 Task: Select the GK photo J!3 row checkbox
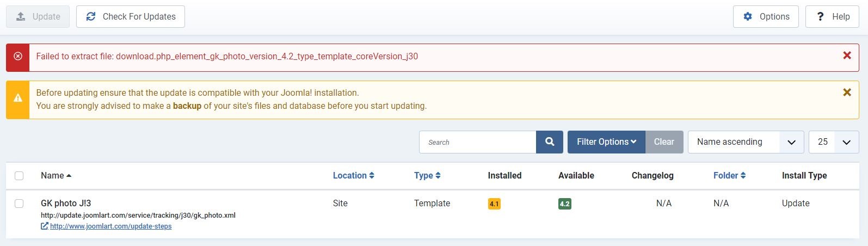click(19, 204)
